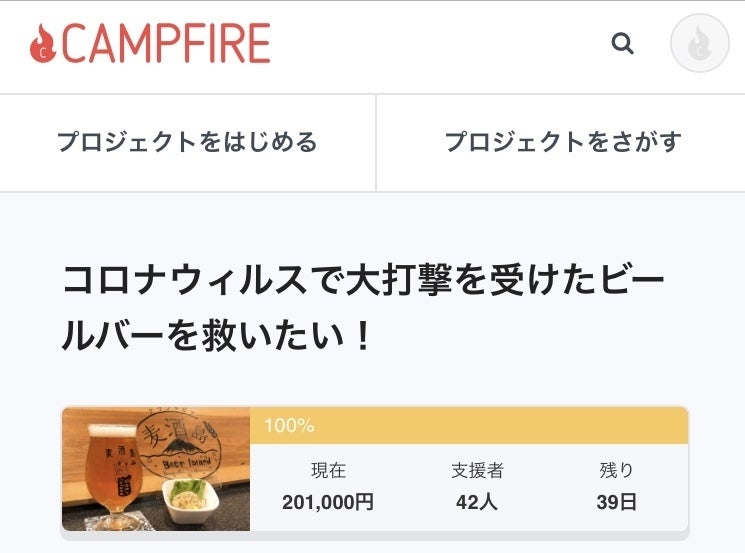The width and height of the screenshot is (745, 553).
Task: Click the 42人 supporter count
Action: [476, 501]
